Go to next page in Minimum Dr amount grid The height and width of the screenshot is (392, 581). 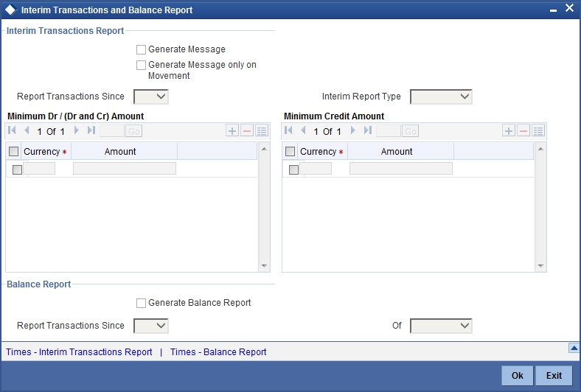pos(77,130)
